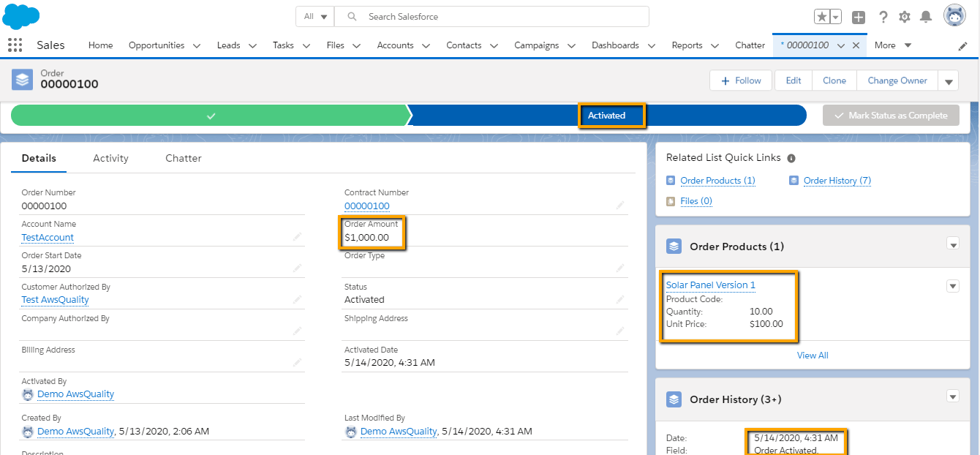Open the Solar Panel Version 1 link
This screenshot has width=980, height=455.
[x=711, y=285]
